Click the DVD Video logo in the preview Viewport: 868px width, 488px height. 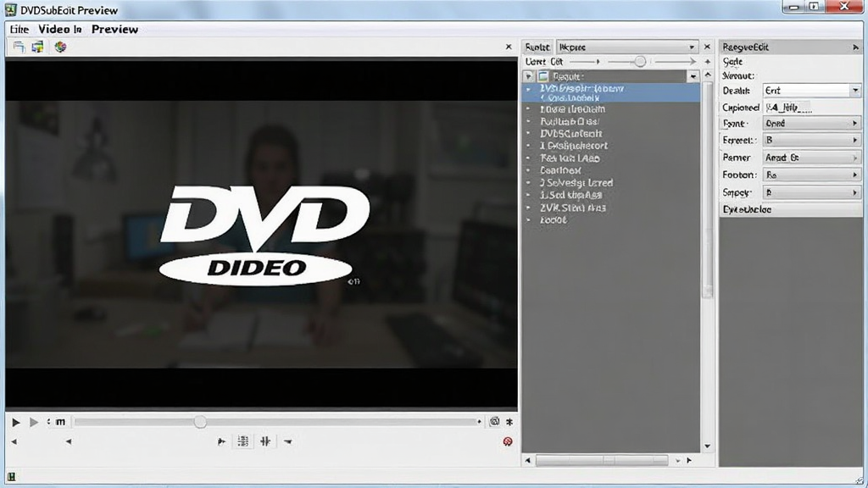(264, 236)
